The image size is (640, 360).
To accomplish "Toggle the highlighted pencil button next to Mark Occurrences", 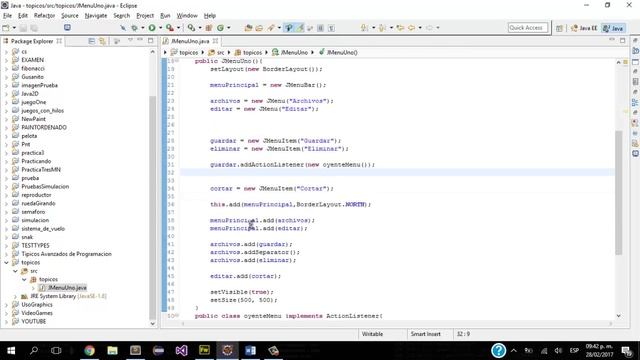I will click(300, 28).
